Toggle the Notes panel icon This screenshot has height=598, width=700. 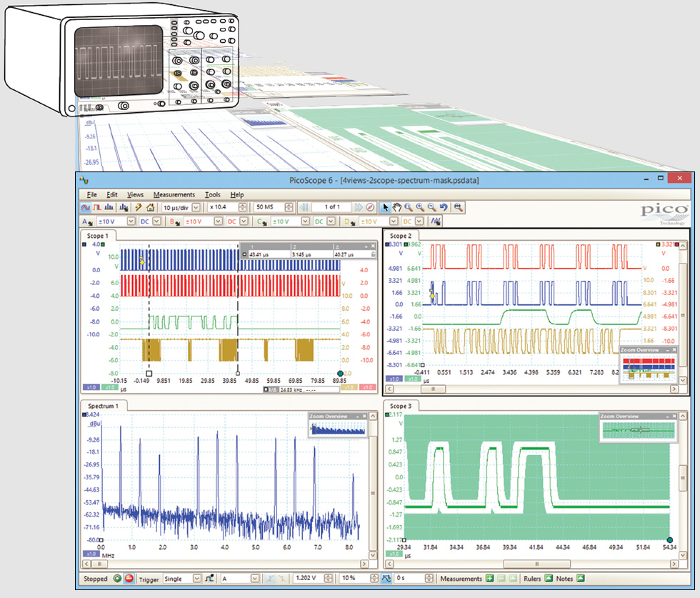[580, 578]
